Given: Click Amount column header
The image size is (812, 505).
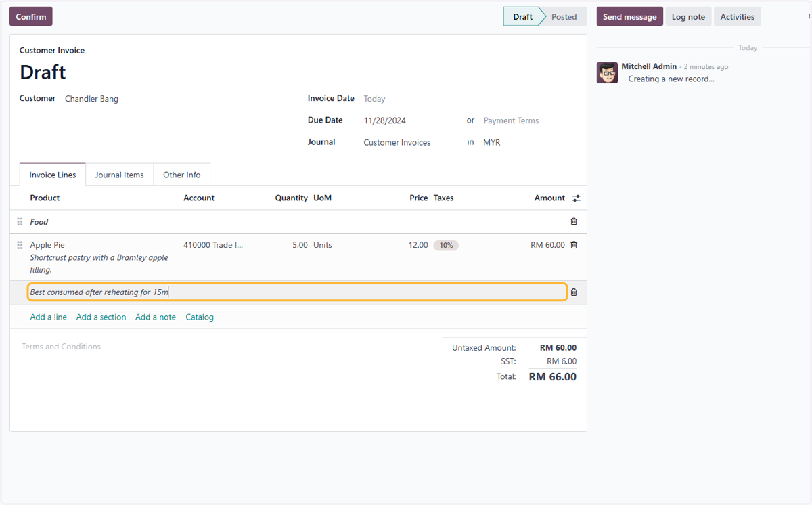Looking at the screenshot, I should [549, 198].
